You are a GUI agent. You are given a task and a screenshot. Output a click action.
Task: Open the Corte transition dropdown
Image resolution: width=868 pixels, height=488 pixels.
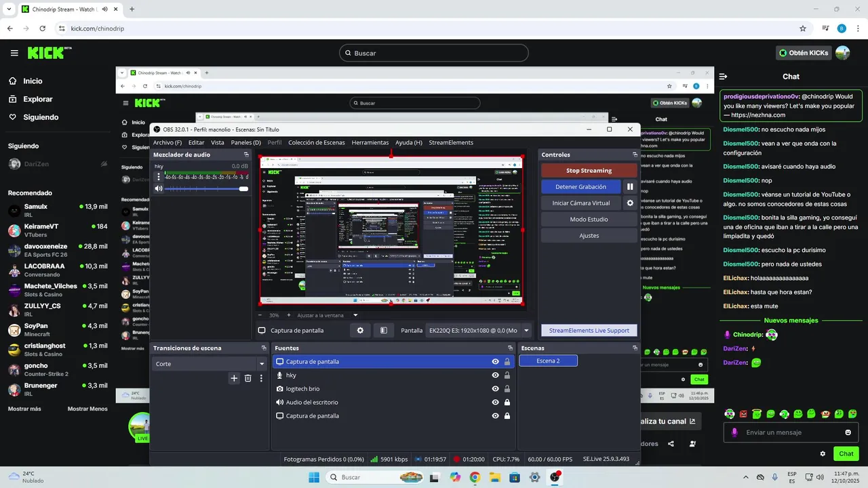210,364
